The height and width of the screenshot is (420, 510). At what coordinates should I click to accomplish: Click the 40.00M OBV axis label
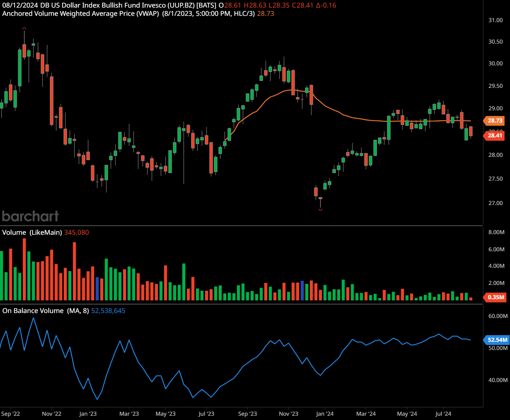pos(498,380)
